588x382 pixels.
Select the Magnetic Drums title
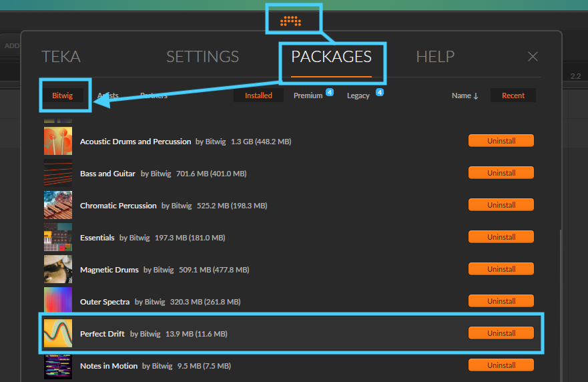(x=109, y=270)
